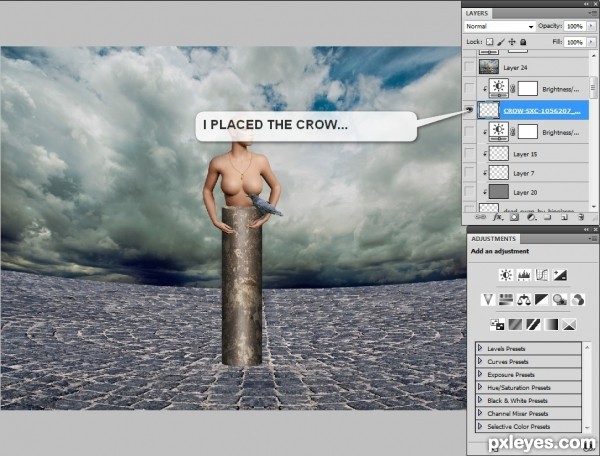The width and height of the screenshot is (600, 456).
Task: Collapse the Adjustments panel with double arrows
Action: pyautogui.click(x=587, y=229)
